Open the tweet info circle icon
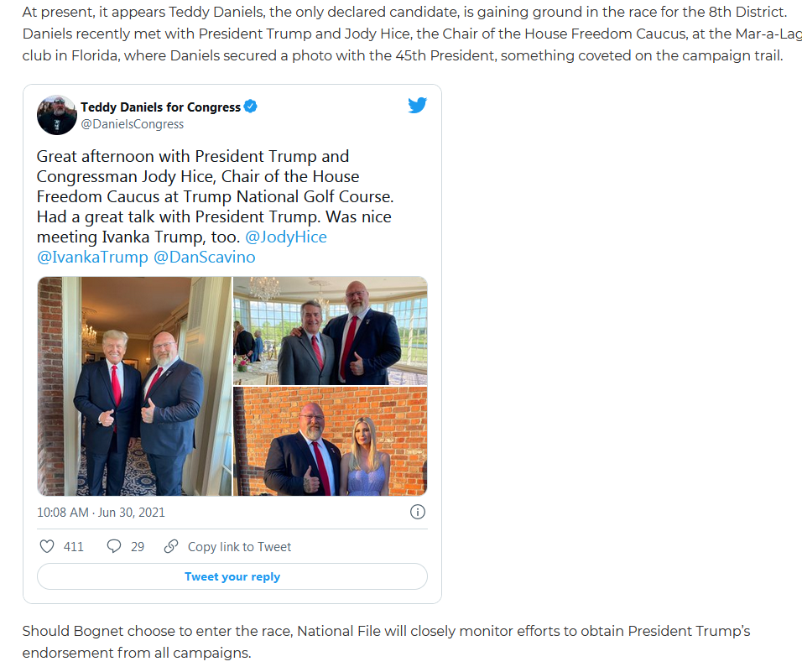802x672 pixels. [x=418, y=512]
